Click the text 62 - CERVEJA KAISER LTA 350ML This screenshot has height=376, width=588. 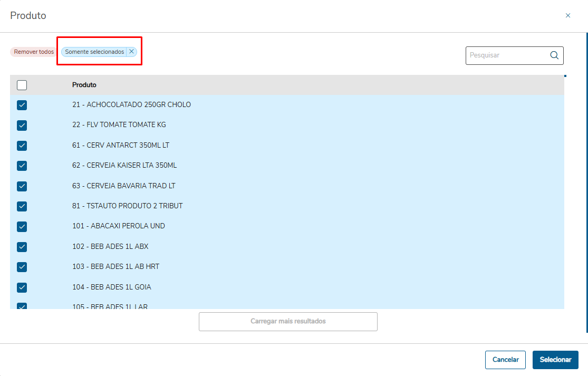tap(124, 165)
